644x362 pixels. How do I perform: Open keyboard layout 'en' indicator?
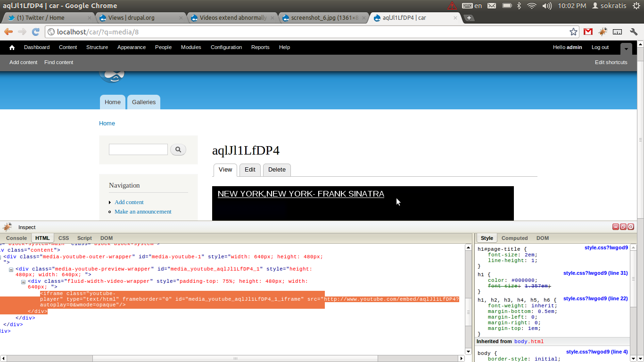[472, 6]
